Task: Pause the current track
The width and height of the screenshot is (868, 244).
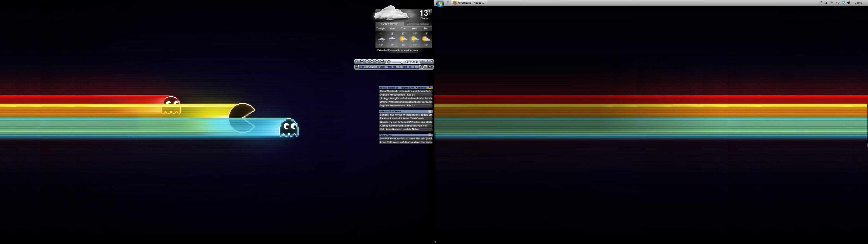Action: (372, 62)
